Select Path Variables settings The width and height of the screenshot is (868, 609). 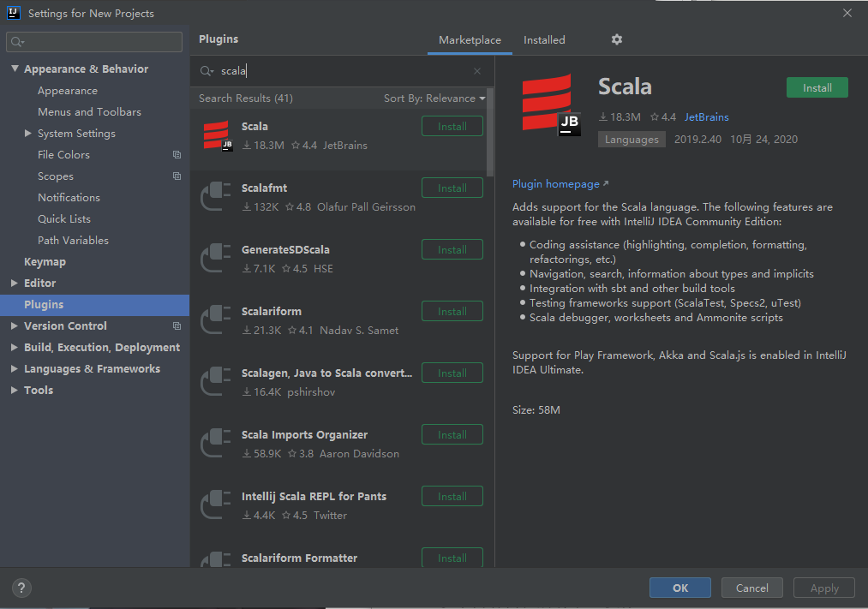coord(73,240)
